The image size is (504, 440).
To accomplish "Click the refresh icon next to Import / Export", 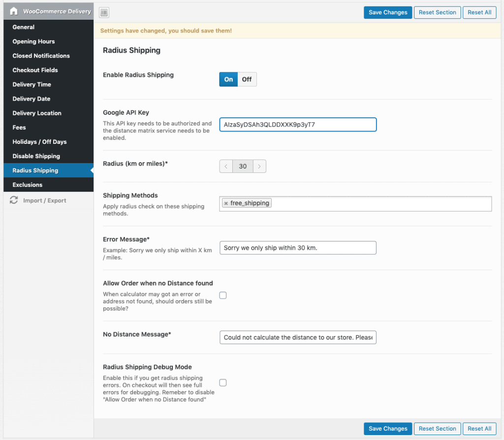I will (14, 201).
